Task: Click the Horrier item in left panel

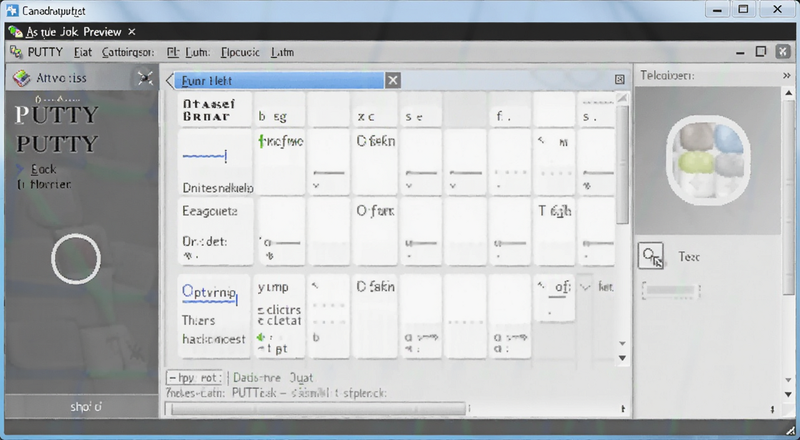Action: 50,184
